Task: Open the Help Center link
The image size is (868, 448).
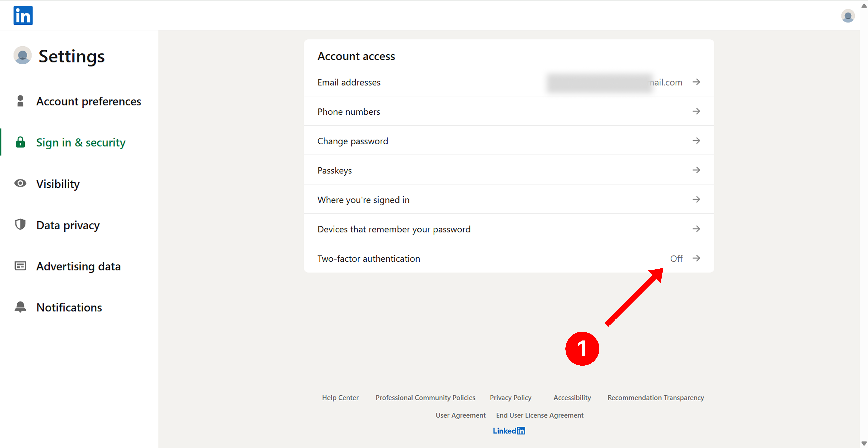Action: point(340,397)
